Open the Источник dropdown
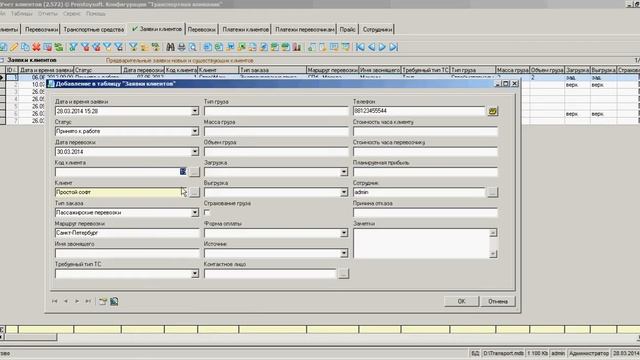 [x=344, y=253]
